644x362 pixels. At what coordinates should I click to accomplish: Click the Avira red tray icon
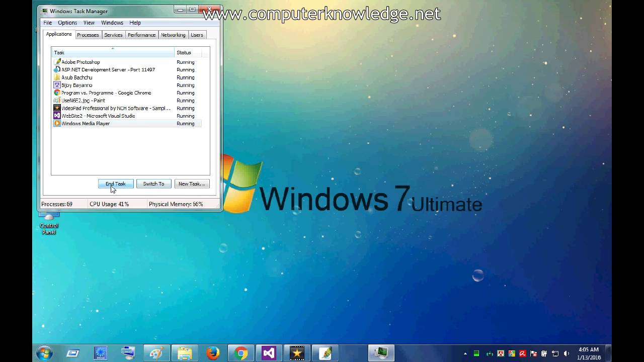click(523, 353)
